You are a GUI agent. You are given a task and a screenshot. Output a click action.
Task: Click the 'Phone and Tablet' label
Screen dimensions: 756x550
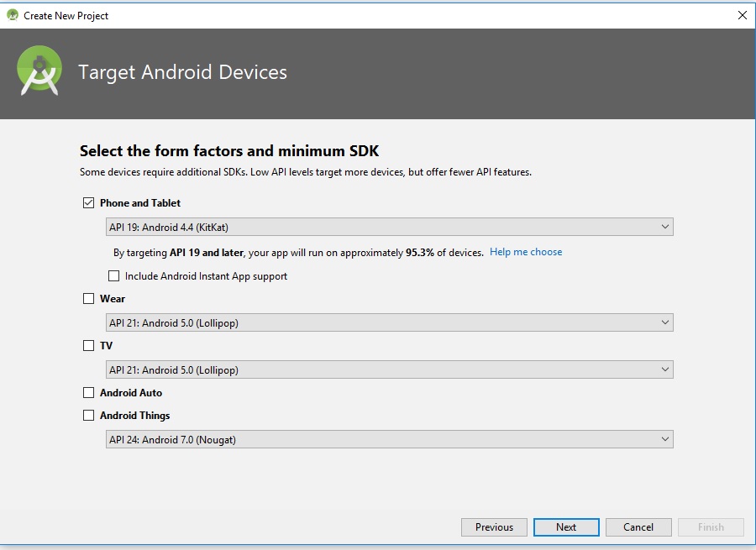pyautogui.click(x=139, y=203)
